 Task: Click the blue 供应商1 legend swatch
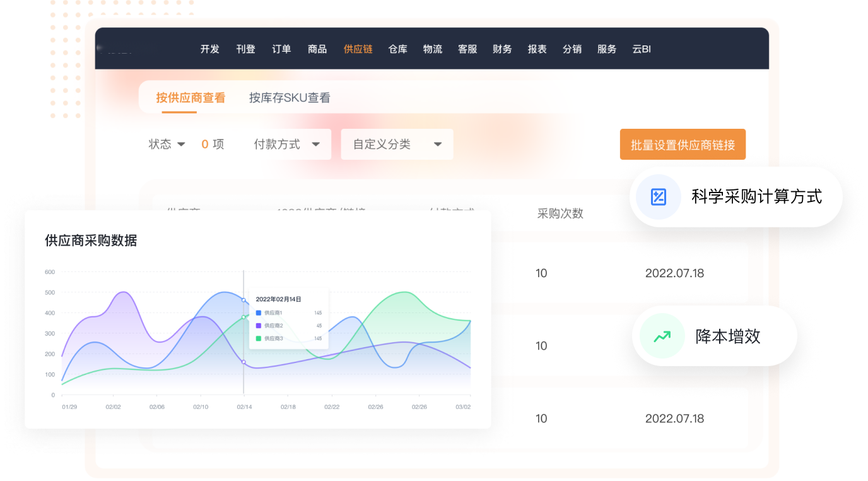pyautogui.click(x=259, y=313)
